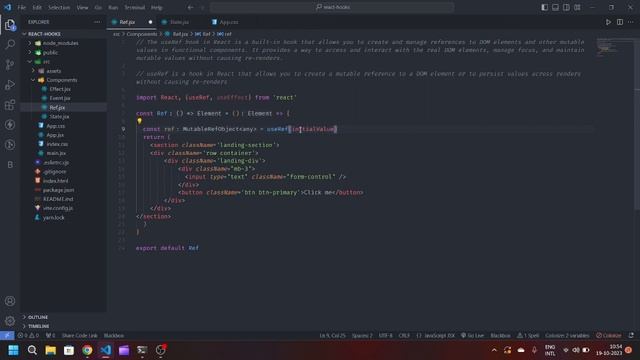
Task: Open notifications bell in status bar
Action: [x=631, y=336]
